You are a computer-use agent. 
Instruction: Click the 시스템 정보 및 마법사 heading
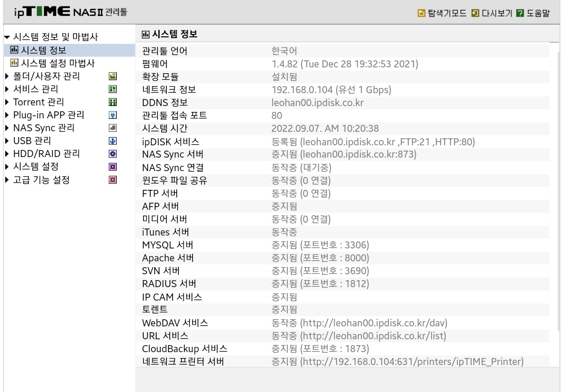[x=56, y=37]
